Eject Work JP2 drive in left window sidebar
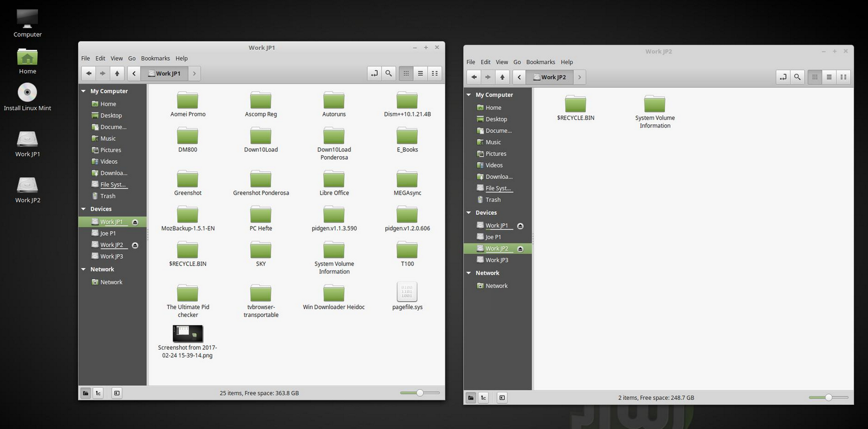The image size is (868, 429). [x=135, y=245]
